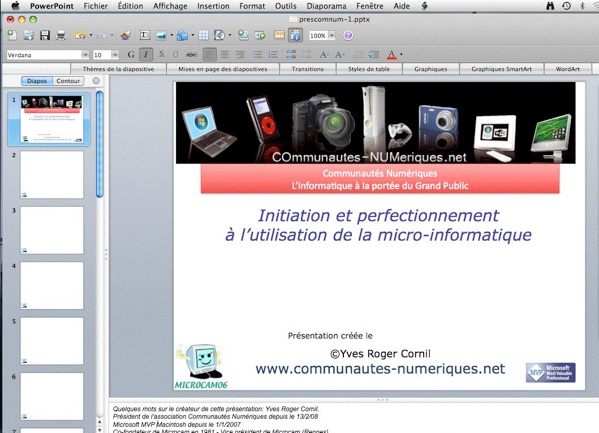Increase font size with A icon

click(324, 55)
